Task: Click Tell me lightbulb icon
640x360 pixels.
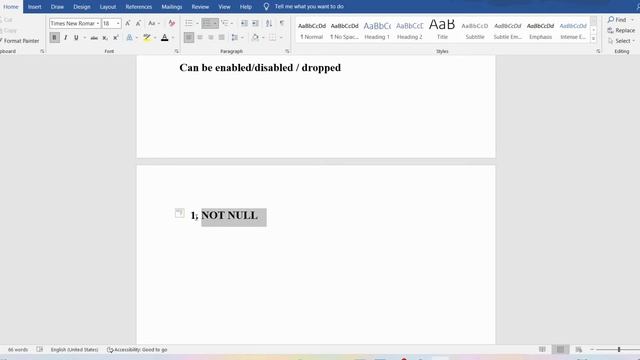Action: tap(266, 7)
